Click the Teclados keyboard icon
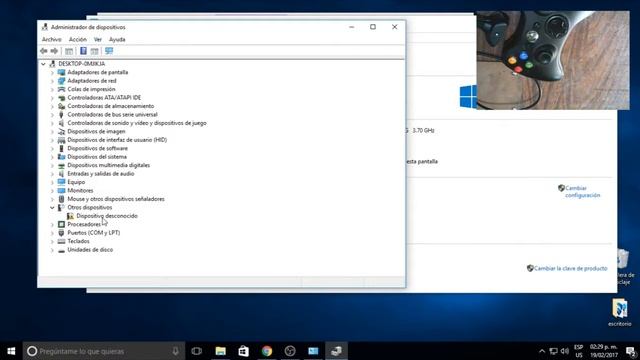Viewport: 640px width, 360px height. click(61, 241)
